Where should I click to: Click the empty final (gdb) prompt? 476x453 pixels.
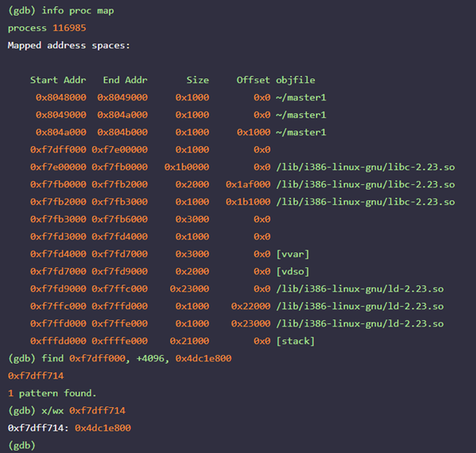pos(21,445)
